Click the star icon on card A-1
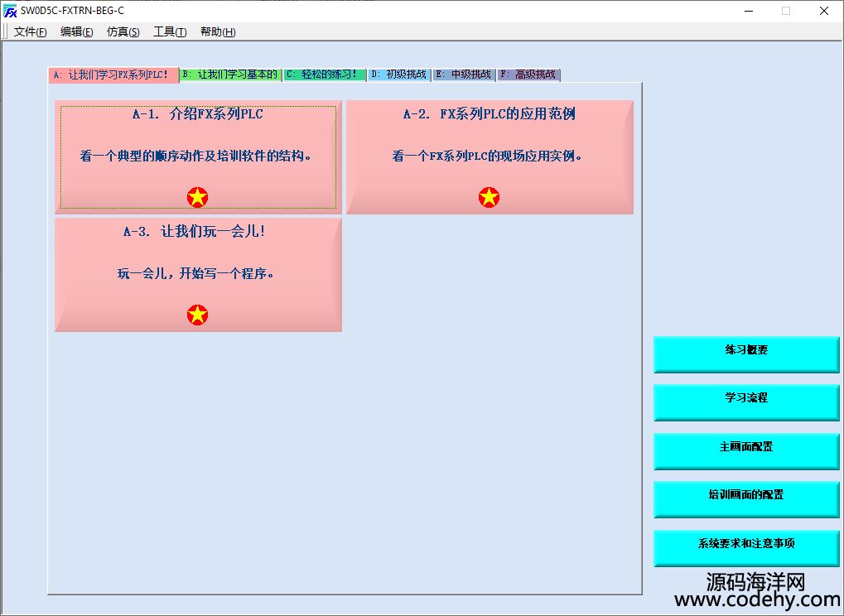Viewport: 844px width, 616px height. pos(198,197)
